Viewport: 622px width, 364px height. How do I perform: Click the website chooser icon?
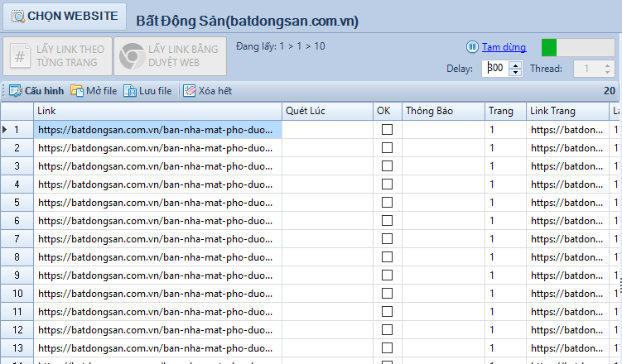[x=18, y=17]
